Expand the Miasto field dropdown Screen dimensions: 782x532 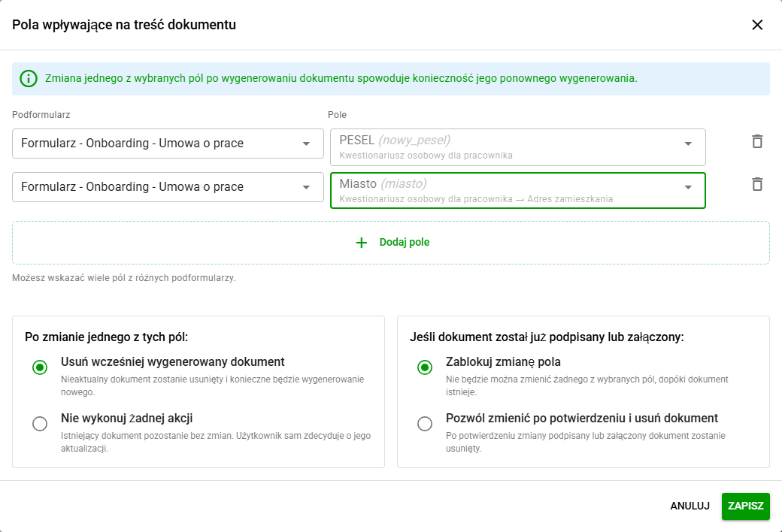tap(517, 190)
